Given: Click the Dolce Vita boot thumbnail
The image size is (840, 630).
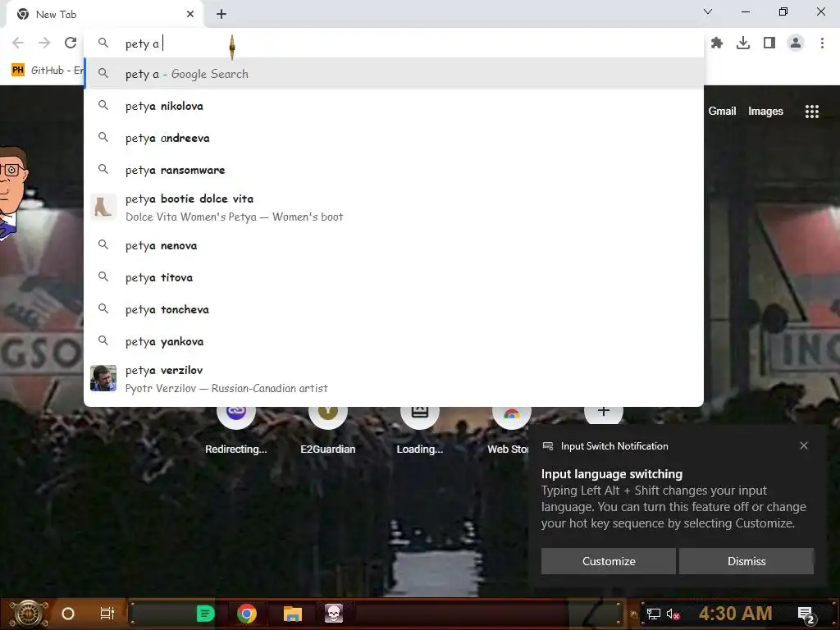Looking at the screenshot, I should [x=103, y=207].
